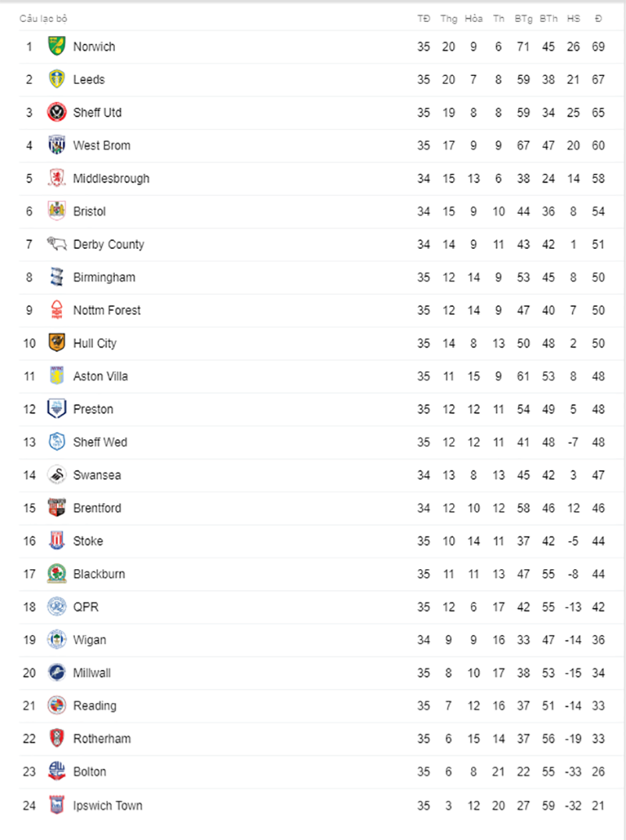The width and height of the screenshot is (626, 840).
Task: Select the Birmingham team name
Action: pyautogui.click(x=104, y=277)
